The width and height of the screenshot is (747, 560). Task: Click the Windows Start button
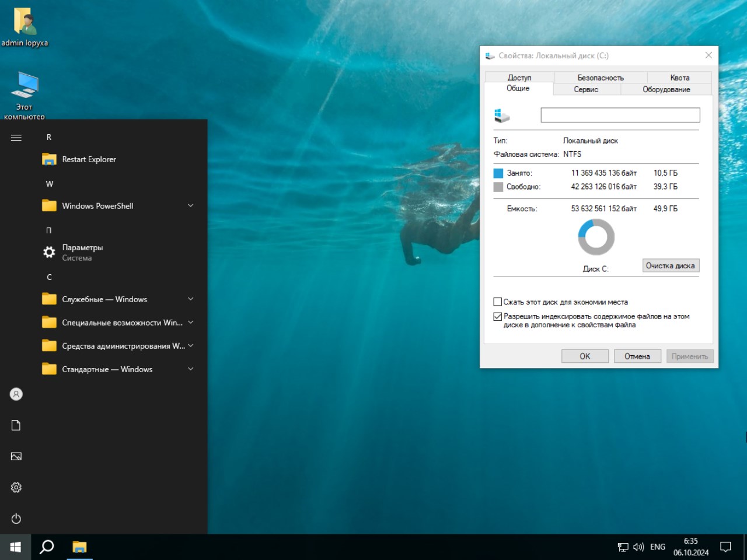point(16,547)
